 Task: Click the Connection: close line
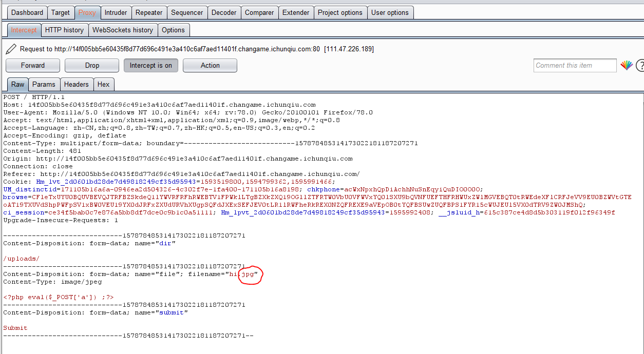point(38,166)
